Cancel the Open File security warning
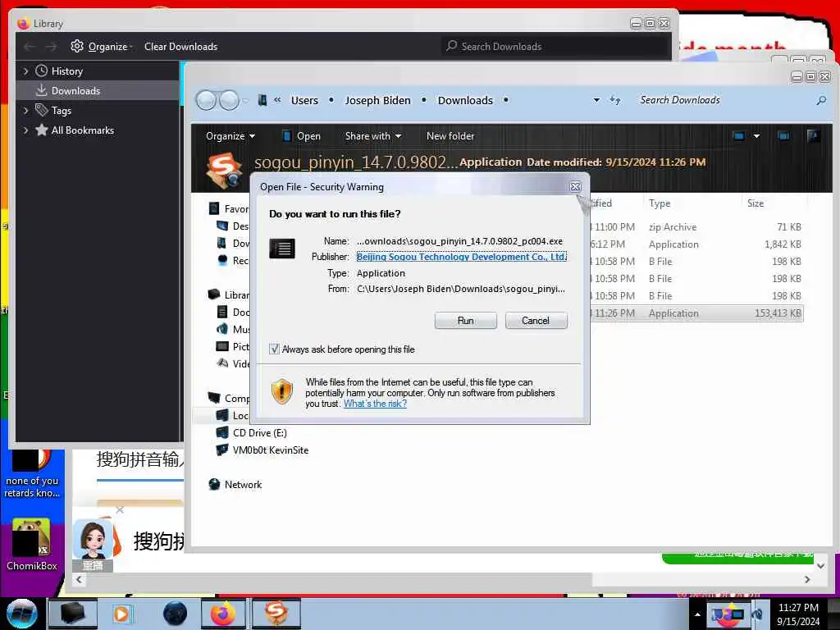The height and width of the screenshot is (630, 840). (x=535, y=321)
